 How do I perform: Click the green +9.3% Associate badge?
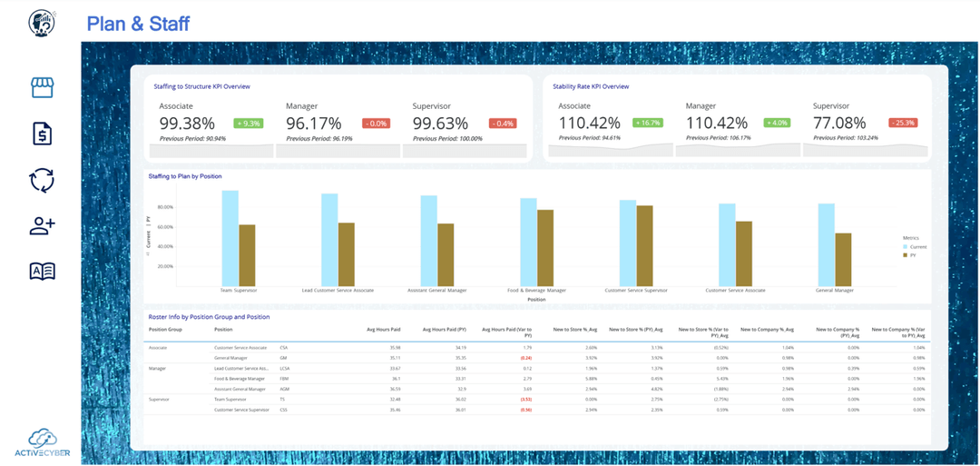click(x=248, y=124)
